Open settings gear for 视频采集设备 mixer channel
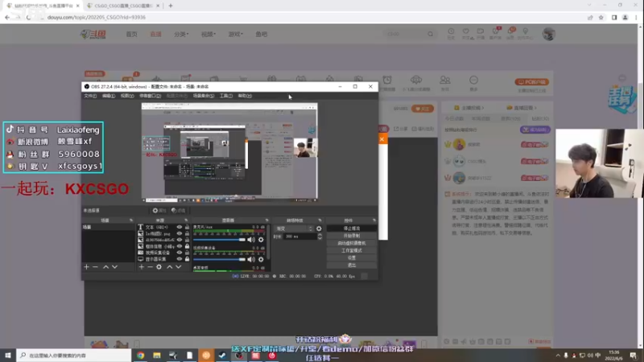The height and width of the screenshot is (362, 644). (261, 259)
